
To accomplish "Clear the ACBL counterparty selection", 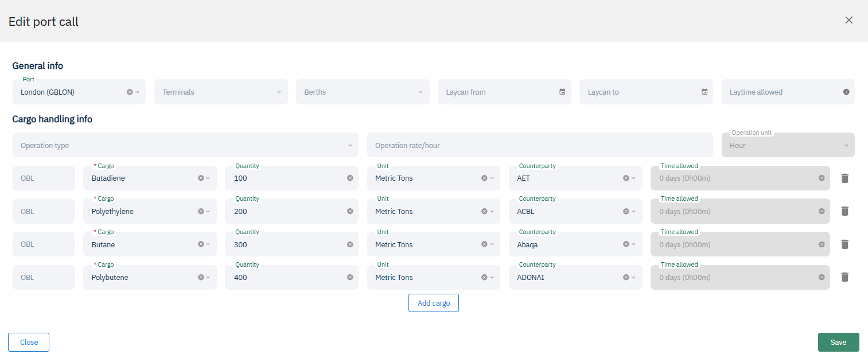I will (626, 211).
